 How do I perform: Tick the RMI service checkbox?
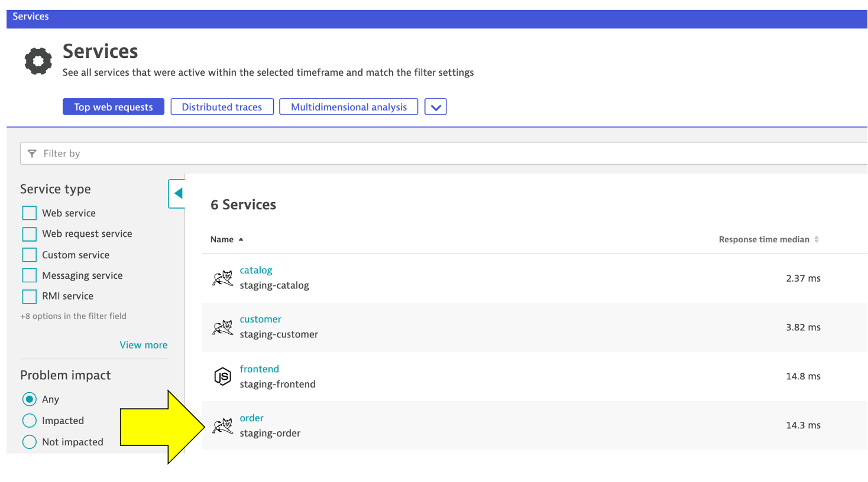click(x=29, y=296)
